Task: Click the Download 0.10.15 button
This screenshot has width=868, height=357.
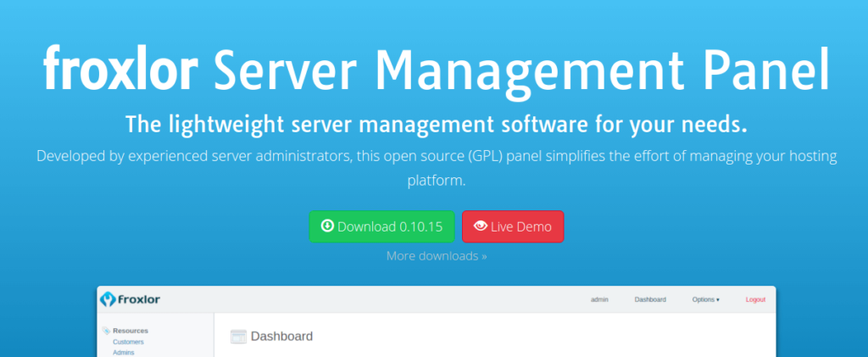Action: (x=382, y=226)
